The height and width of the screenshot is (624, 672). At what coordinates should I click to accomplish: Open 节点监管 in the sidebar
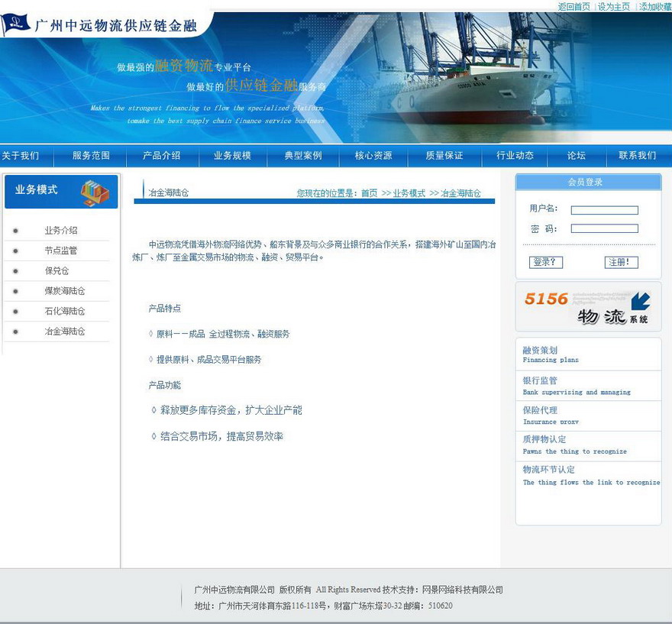61,251
